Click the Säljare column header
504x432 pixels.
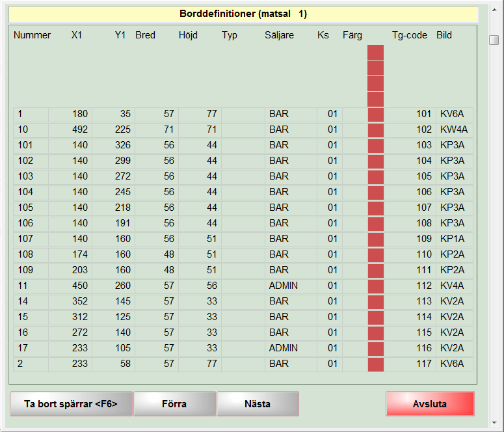click(x=280, y=35)
